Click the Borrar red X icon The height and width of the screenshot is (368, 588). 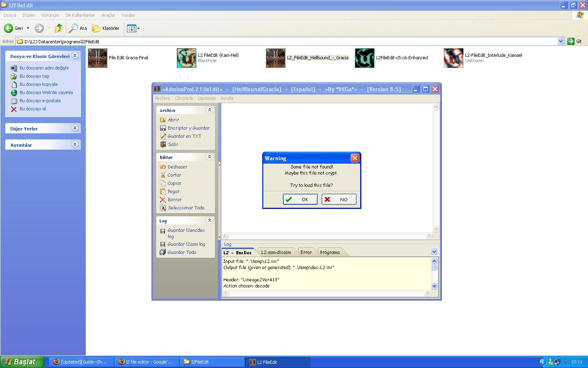(x=163, y=200)
